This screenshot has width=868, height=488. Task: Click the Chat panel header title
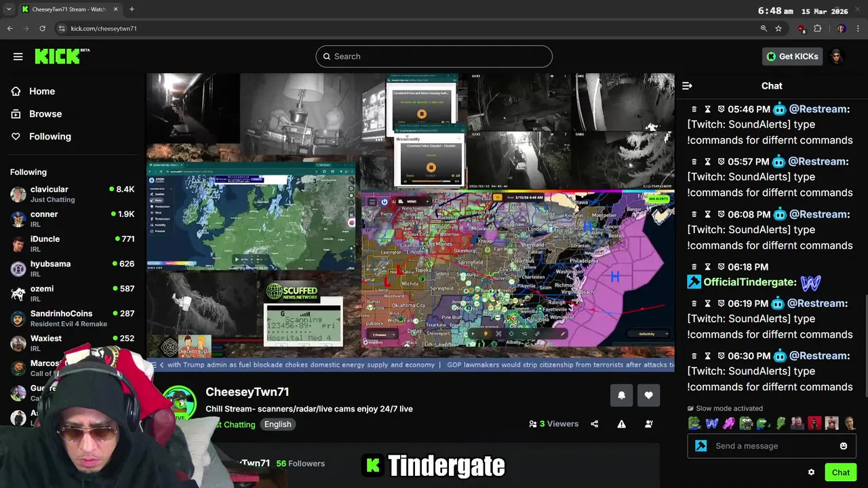tap(772, 86)
